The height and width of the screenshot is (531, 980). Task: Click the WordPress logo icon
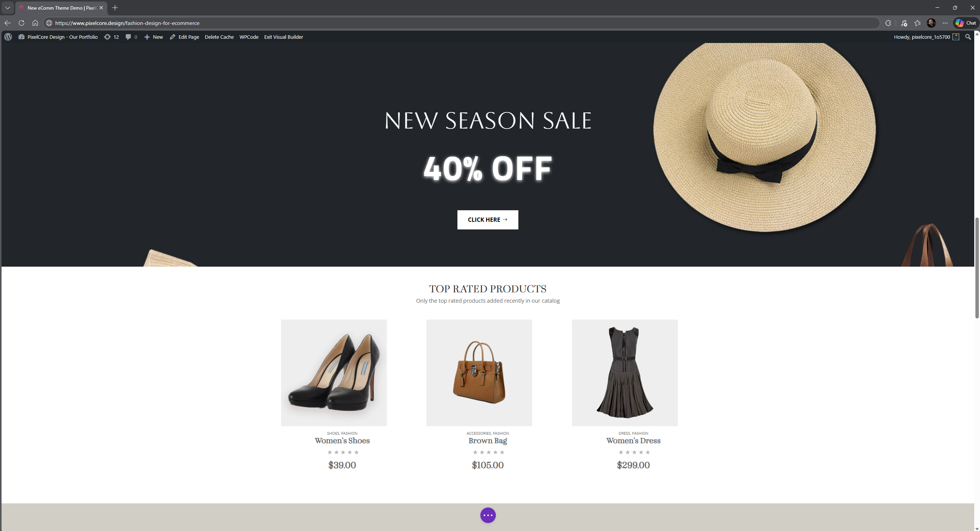(x=8, y=37)
